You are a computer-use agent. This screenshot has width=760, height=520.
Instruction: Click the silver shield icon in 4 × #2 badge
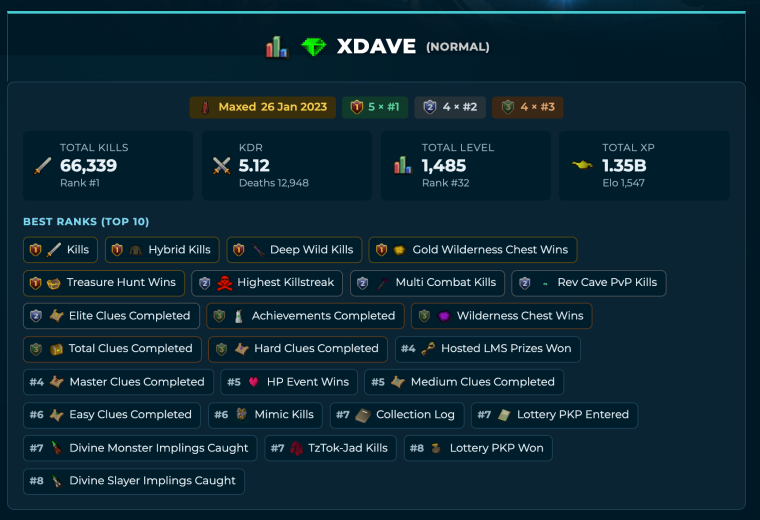[430, 107]
